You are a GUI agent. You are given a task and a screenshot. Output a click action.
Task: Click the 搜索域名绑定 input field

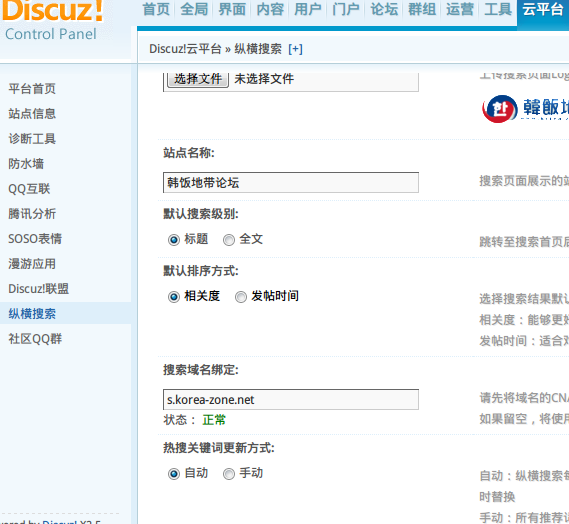pyautogui.click(x=291, y=400)
